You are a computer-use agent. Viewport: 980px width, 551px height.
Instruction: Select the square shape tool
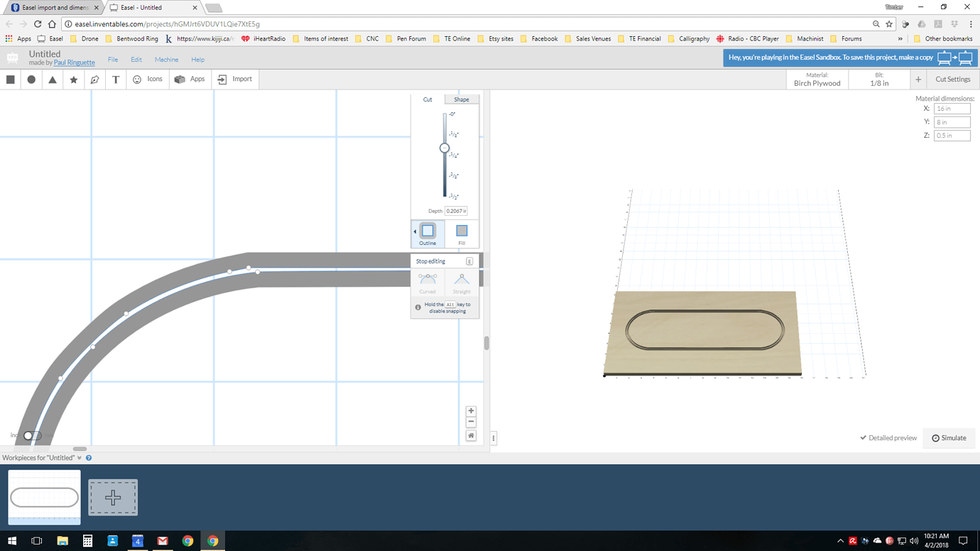pos(10,79)
